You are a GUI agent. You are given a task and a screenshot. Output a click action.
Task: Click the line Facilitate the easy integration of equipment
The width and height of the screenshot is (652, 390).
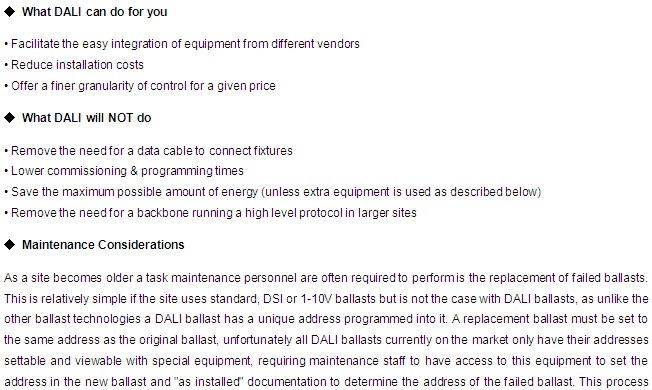pyautogui.click(x=182, y=44)
